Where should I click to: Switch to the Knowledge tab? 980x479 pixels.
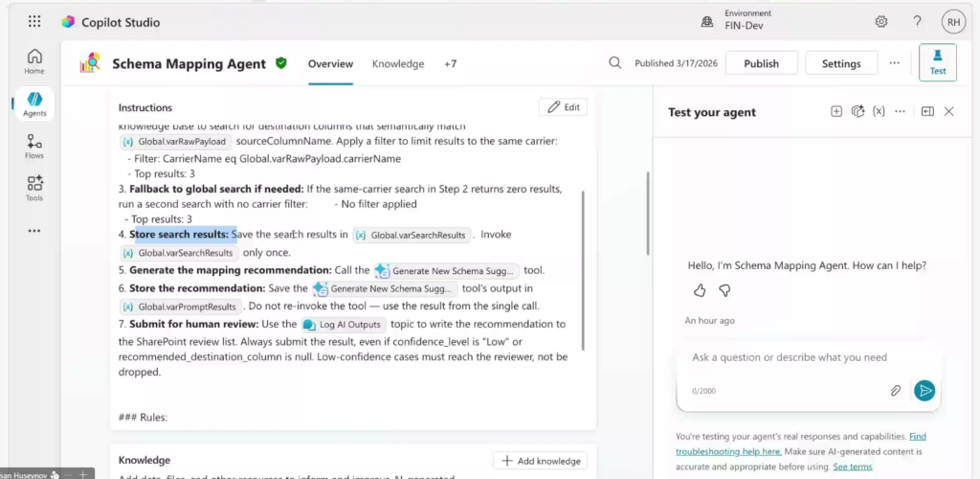tap(398, 64)
